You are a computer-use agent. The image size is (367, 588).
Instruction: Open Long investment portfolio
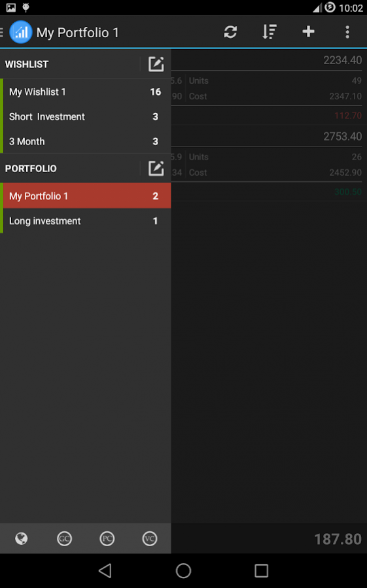pyautogui.click(x=86, y=221)
